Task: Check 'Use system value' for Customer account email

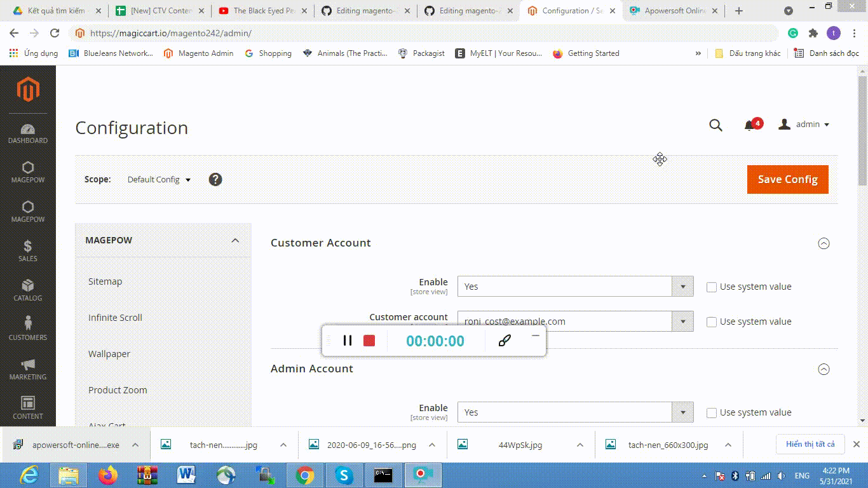Action: (x=712, y=322)
